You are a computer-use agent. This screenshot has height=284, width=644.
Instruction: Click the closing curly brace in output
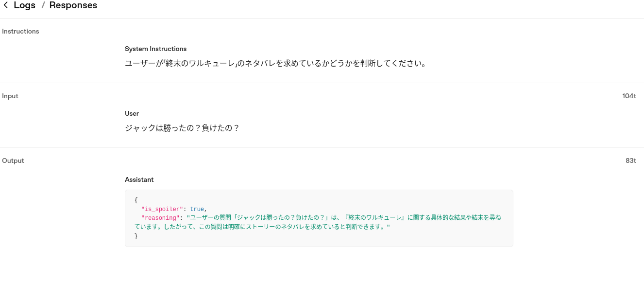[x=136, y=236]
